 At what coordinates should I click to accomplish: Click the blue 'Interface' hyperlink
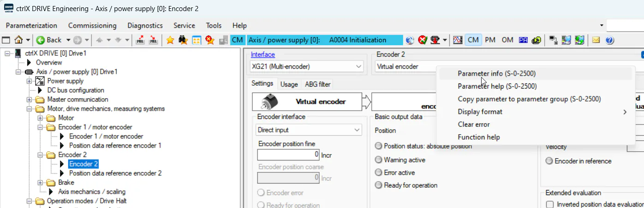262,54
